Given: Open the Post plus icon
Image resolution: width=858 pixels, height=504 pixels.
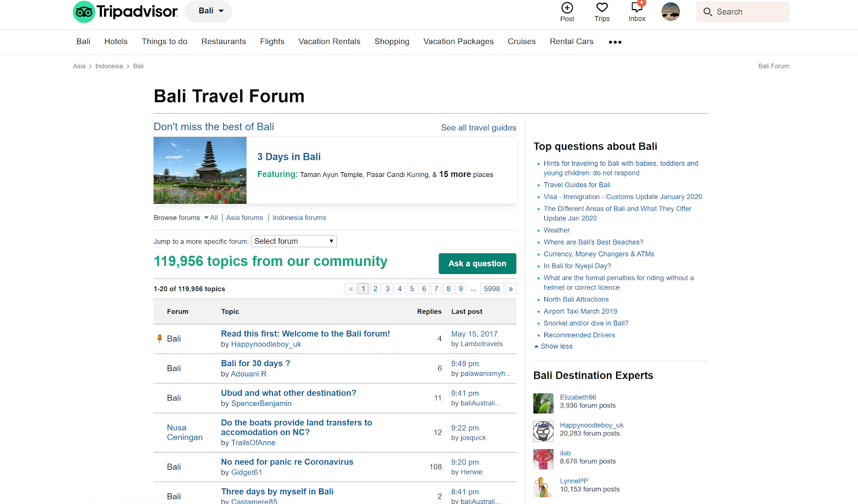Looking at the screenshot, I should click(567, 8).
